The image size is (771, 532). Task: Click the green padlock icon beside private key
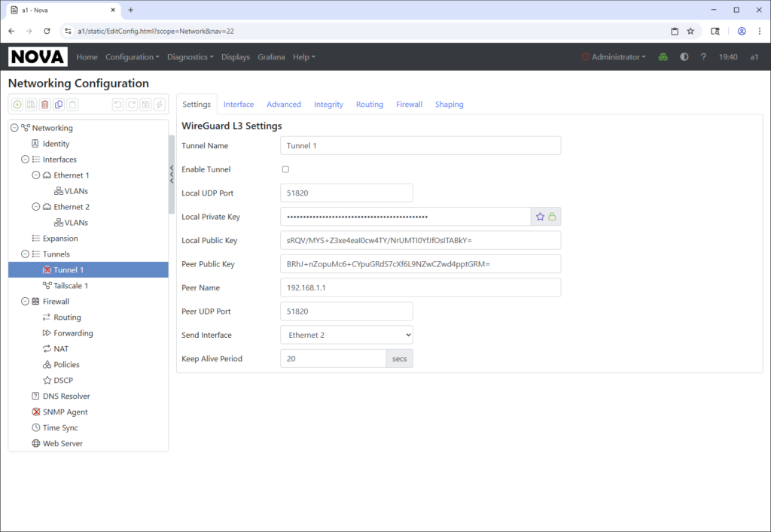(552, 217)
